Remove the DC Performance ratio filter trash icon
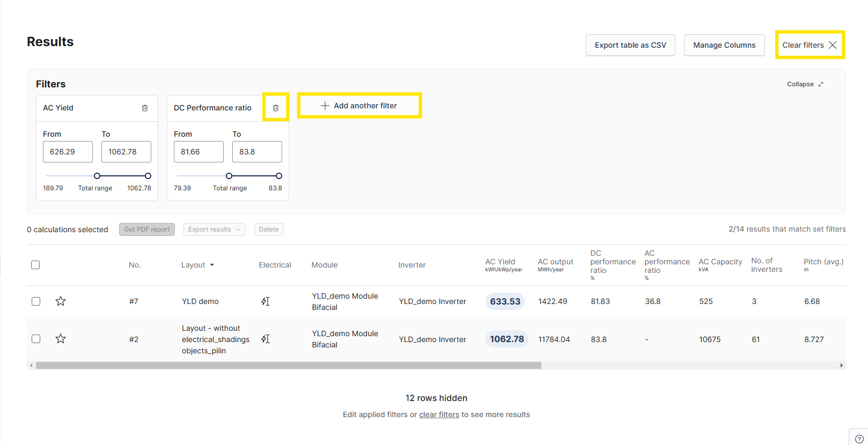The height and width of the screenshot is (445, 868). 276,108
